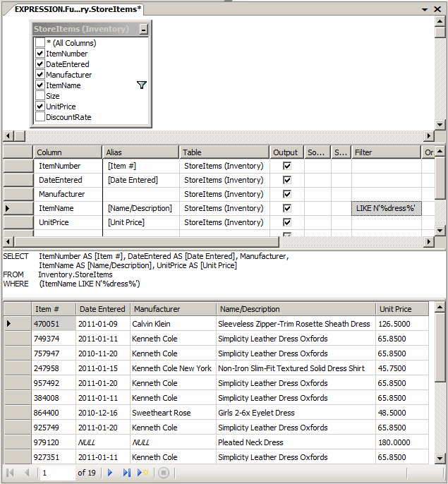Click Inventory.StoreItems in the FROM clause

[75, 274]
